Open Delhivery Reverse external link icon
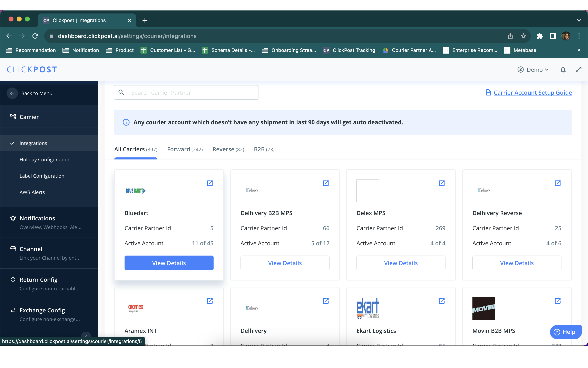 [x=558, y=183]
